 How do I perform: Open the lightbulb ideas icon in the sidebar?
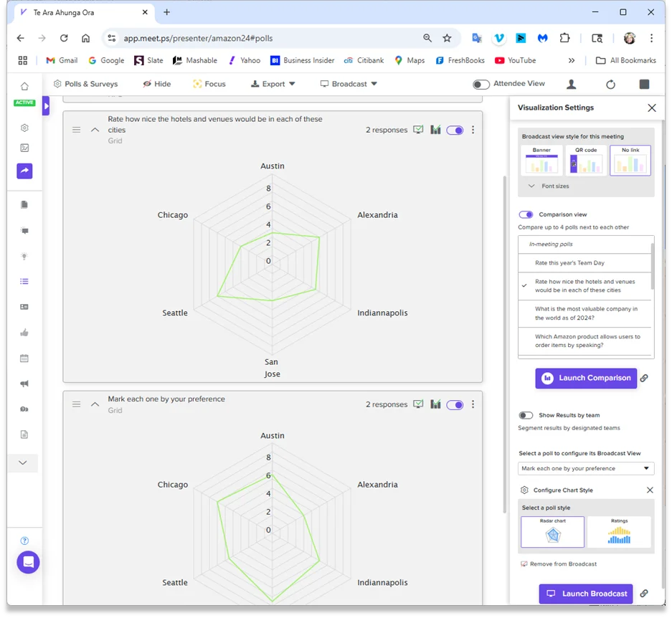pos(24,256)
